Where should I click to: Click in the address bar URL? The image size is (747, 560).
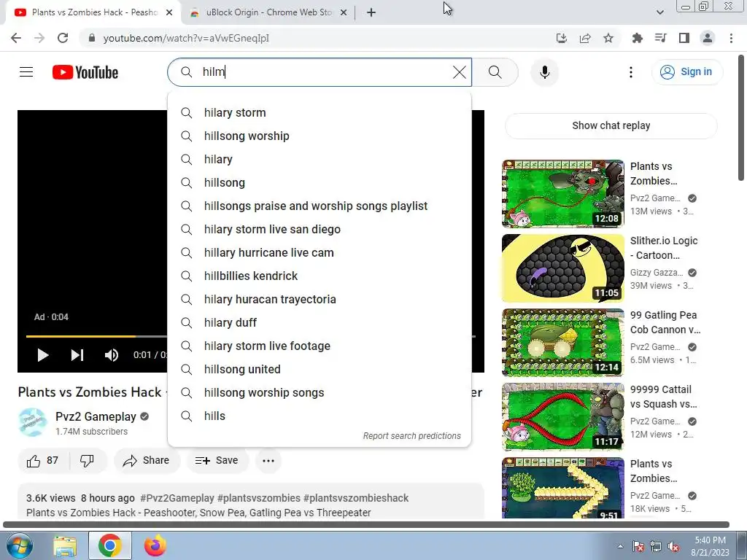pyautogui.click(x=186, y=38)
